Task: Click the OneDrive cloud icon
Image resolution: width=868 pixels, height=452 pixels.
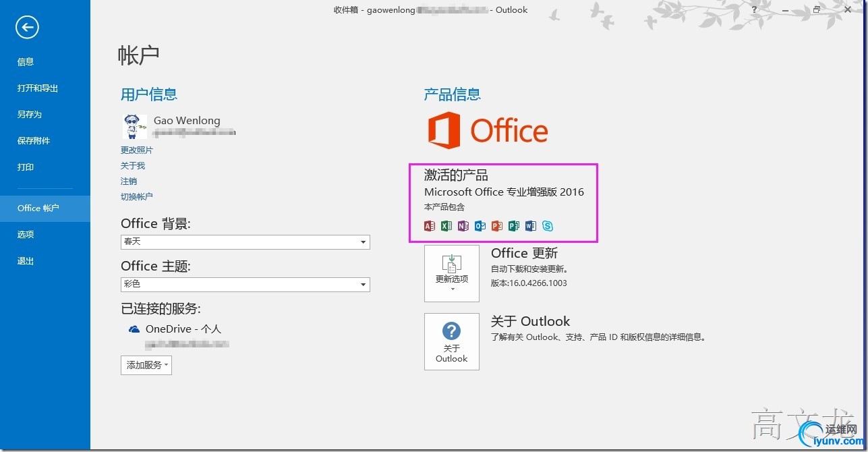Action: pos(134,329)
